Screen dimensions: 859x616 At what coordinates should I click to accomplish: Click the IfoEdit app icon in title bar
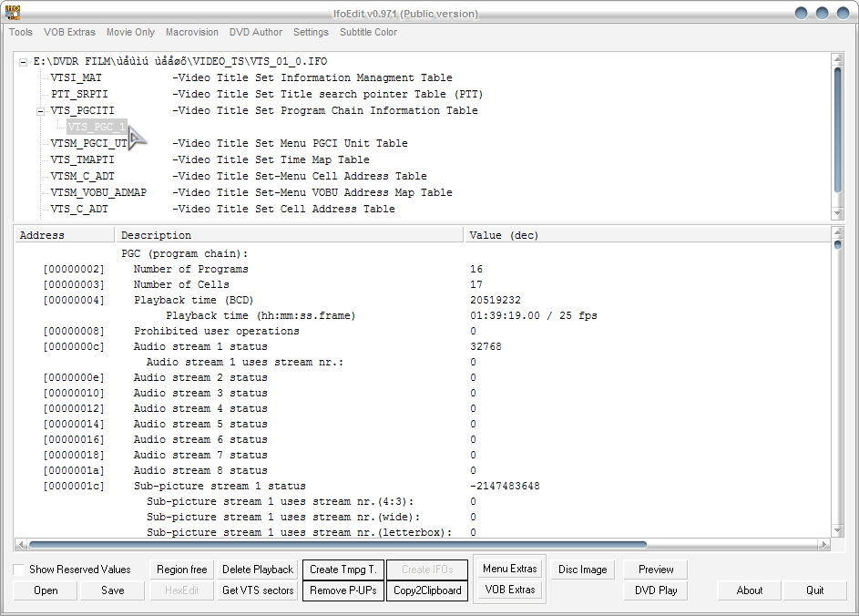click(x=13, y=12)
